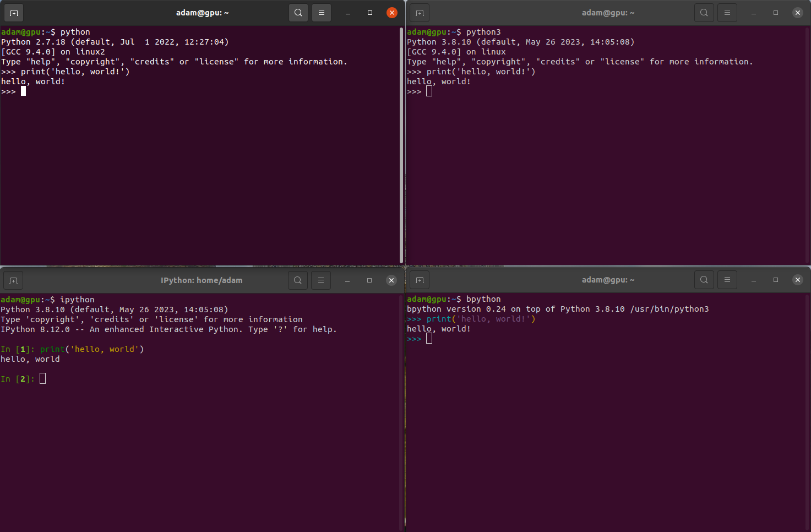
Task: Open the bpython window's hamburger menu
Action: point(727,280)
